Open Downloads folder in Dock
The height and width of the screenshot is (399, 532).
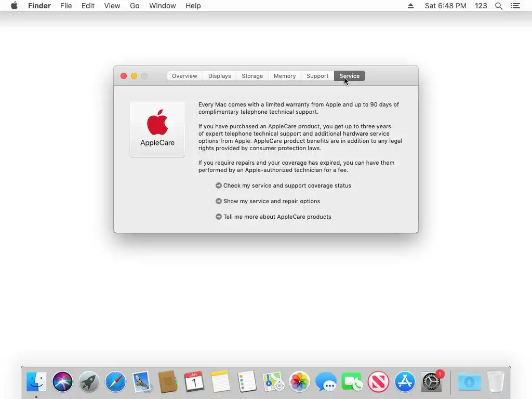click(x=469, y=381)
